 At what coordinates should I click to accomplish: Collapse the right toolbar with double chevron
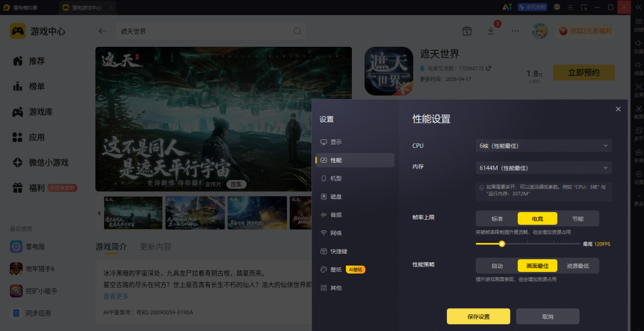(x=638, y=7)
